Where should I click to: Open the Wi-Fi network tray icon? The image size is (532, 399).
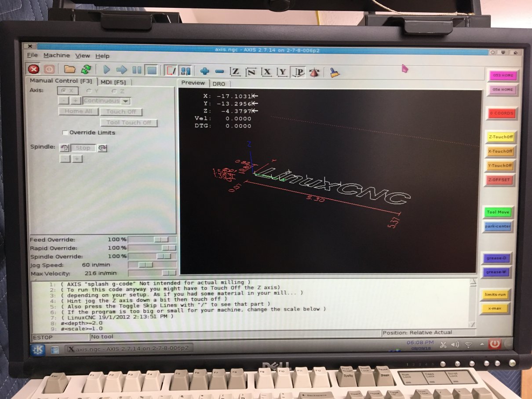coord(468,345)
